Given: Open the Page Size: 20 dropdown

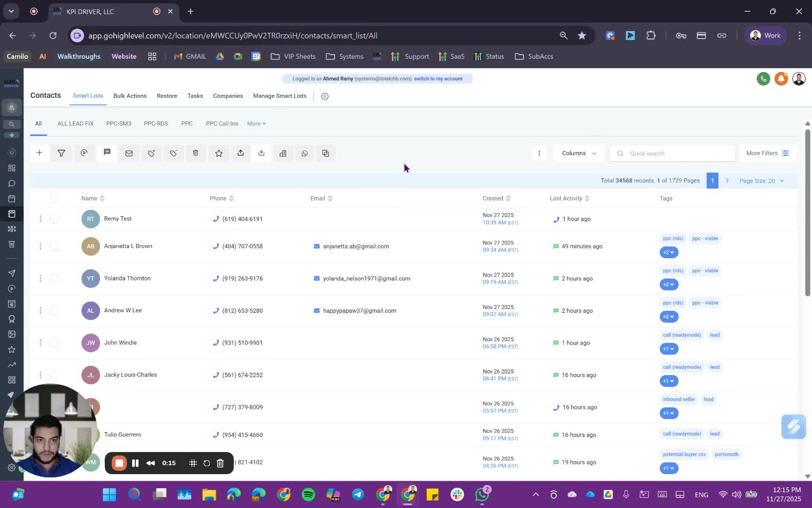Looking at the screenshot, I should [762, 181].
